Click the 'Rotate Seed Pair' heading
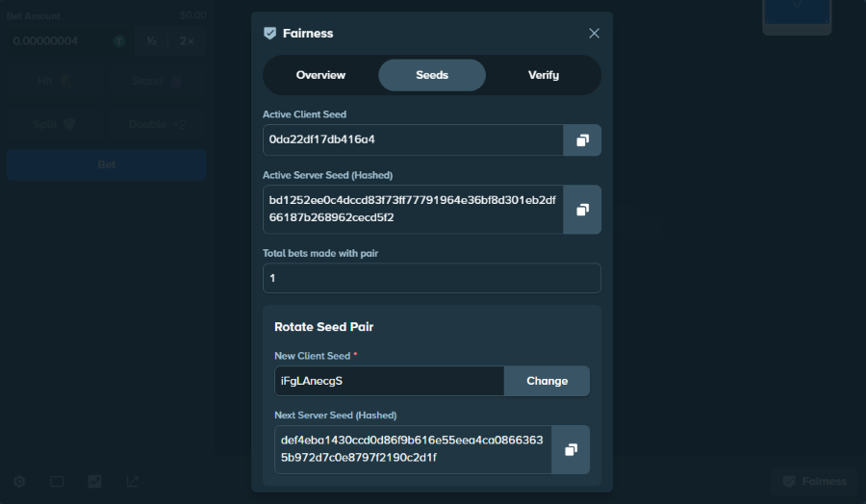 [x=323, y=327]
